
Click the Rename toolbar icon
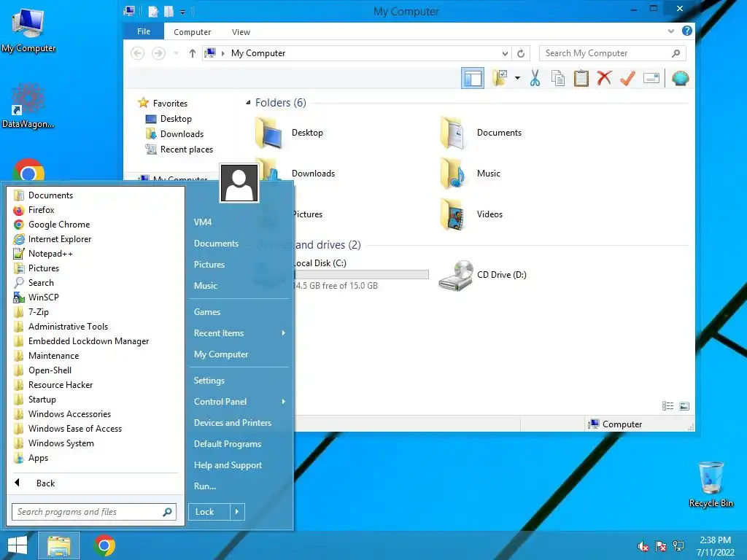pos(651,78)
